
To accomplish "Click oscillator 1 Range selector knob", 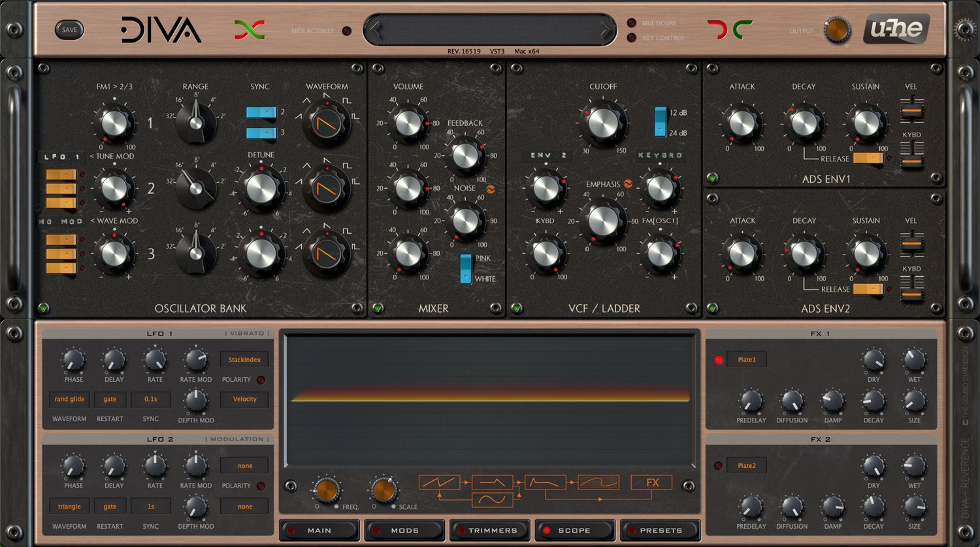I will [x=195, y=122].
